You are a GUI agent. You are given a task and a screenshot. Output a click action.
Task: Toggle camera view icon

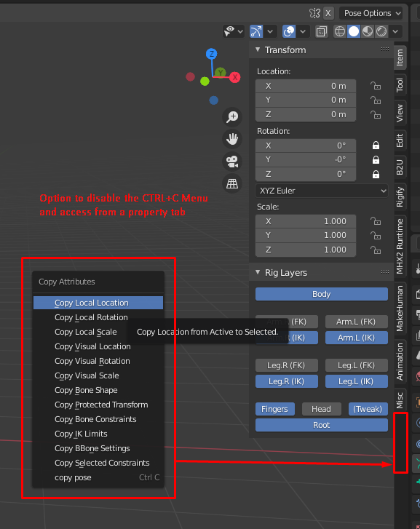(x=232, y=162)
